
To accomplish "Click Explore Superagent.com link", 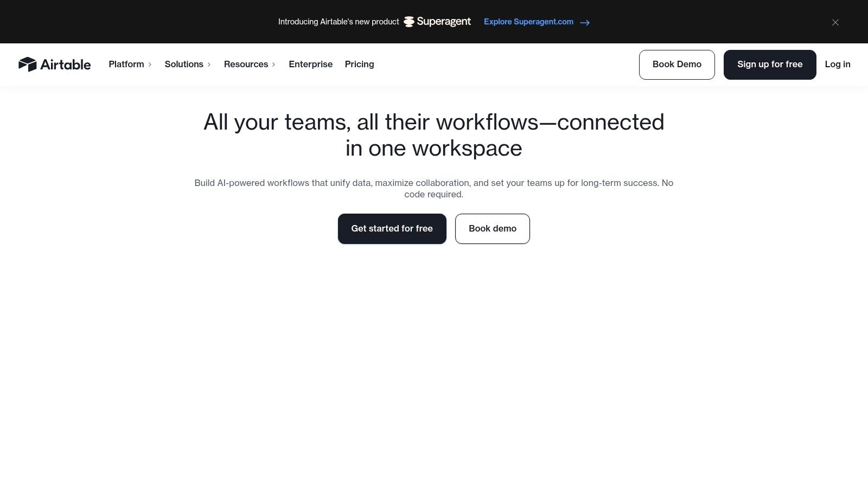I will [528, 22].
